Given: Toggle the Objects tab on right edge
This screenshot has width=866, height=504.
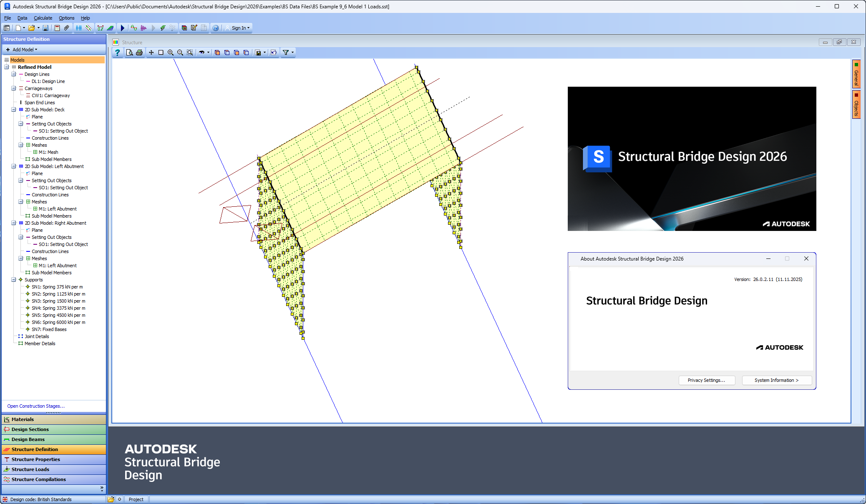Looking at the screenshot, I should click(x=856, y=105).
